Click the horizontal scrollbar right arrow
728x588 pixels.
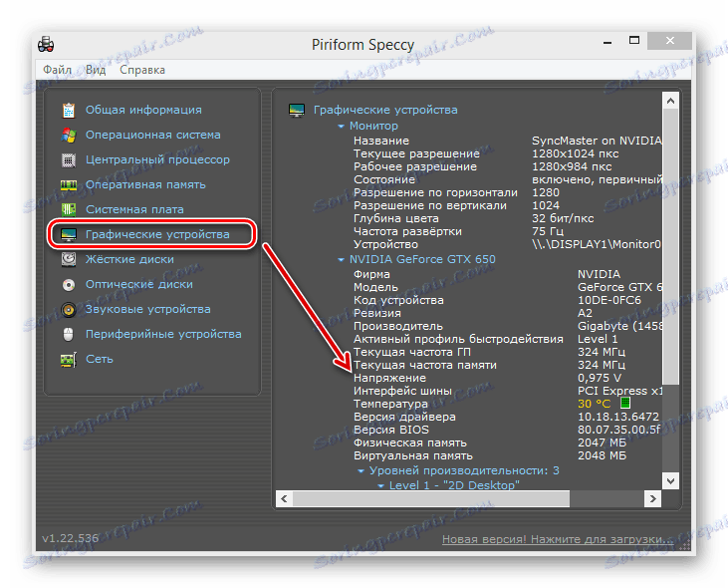653,499
